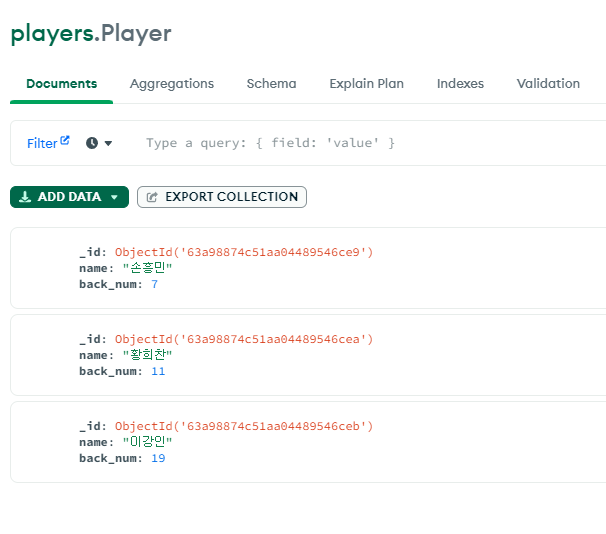This screenshot has width=606, height=534.
Task: Click the ObjectId ending in cea
Action: tap(243, 339)
